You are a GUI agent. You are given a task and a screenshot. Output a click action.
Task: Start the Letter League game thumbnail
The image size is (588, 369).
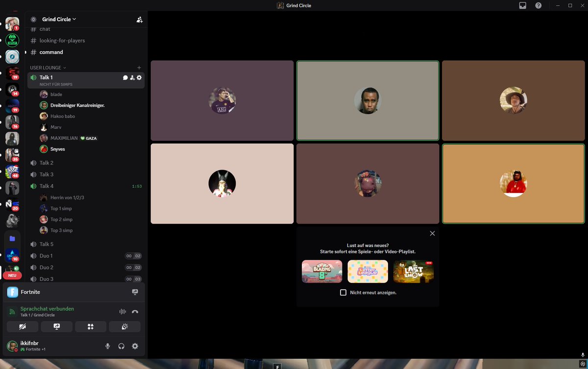point(368,271)
